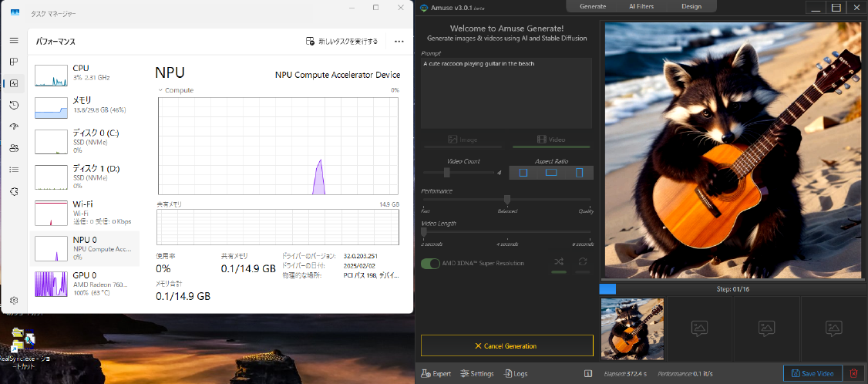
Task: Open Services puzzle icon in Task Manager
Action: point(14,191)
